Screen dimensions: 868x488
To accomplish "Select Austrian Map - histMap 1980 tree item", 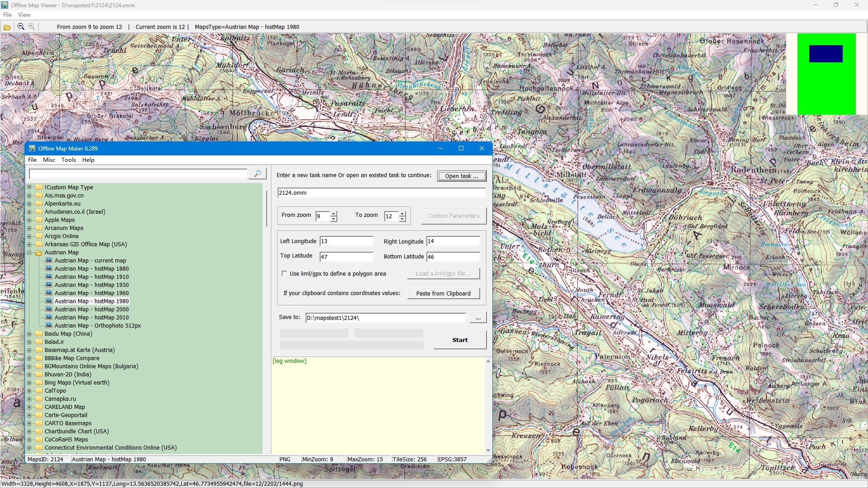I will 91,301.
